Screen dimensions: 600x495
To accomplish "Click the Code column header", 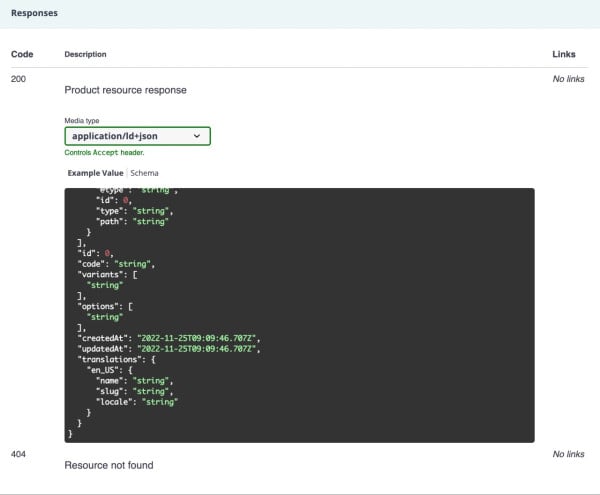I will 22,54.
